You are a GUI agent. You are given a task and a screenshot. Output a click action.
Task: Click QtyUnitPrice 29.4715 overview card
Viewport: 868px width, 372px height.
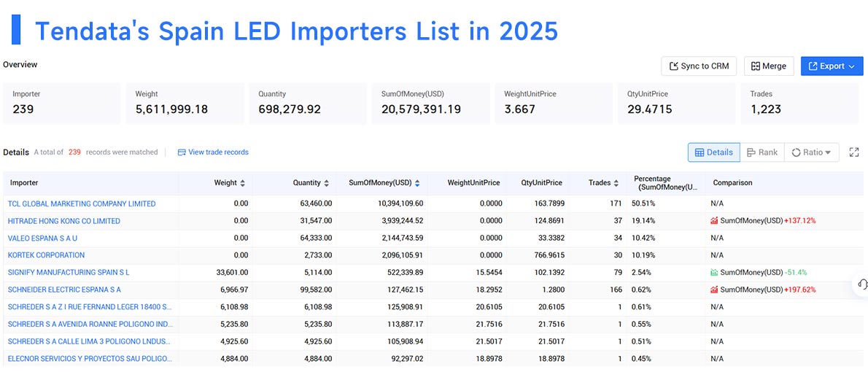pos(676,104)
